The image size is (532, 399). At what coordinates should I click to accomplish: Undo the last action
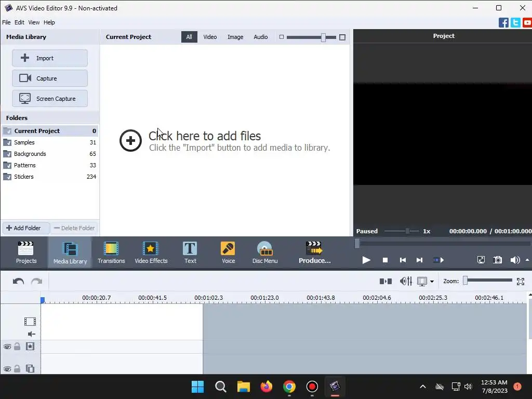click(18, 281)
